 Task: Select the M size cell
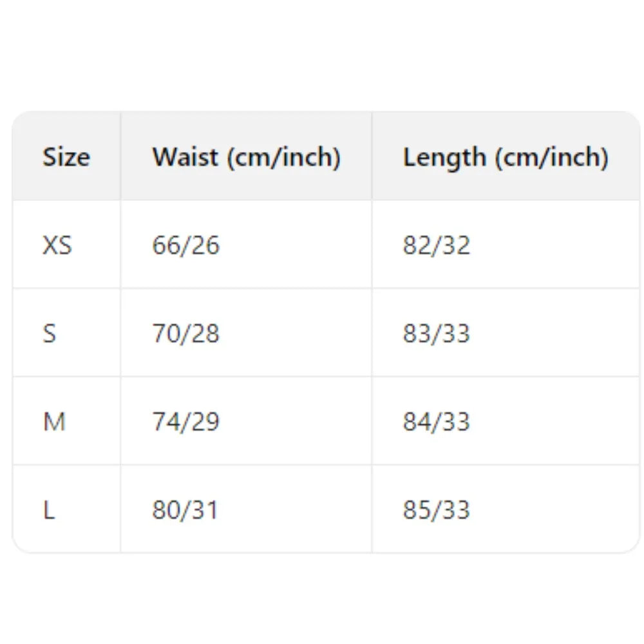pos(54,422)
